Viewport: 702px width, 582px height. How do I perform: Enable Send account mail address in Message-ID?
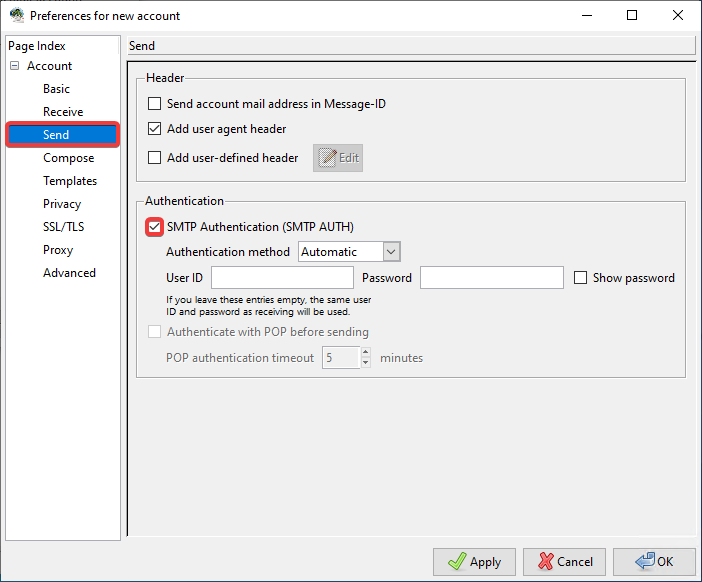[154, 104]
